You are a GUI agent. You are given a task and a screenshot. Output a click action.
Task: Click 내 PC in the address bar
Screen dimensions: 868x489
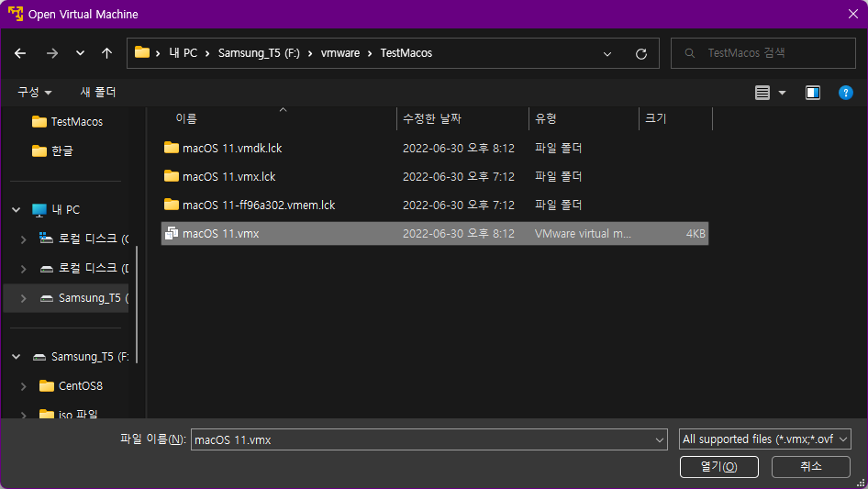click(184, 53)
